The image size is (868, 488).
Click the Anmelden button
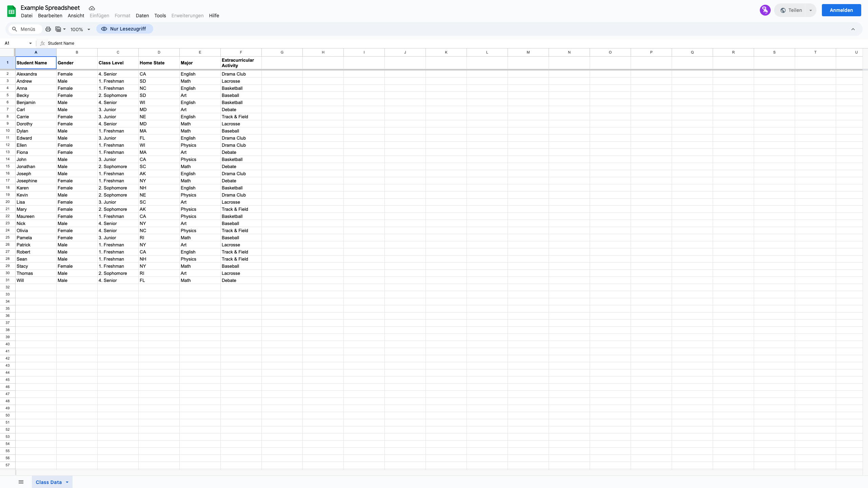click(x=841, y=10)
